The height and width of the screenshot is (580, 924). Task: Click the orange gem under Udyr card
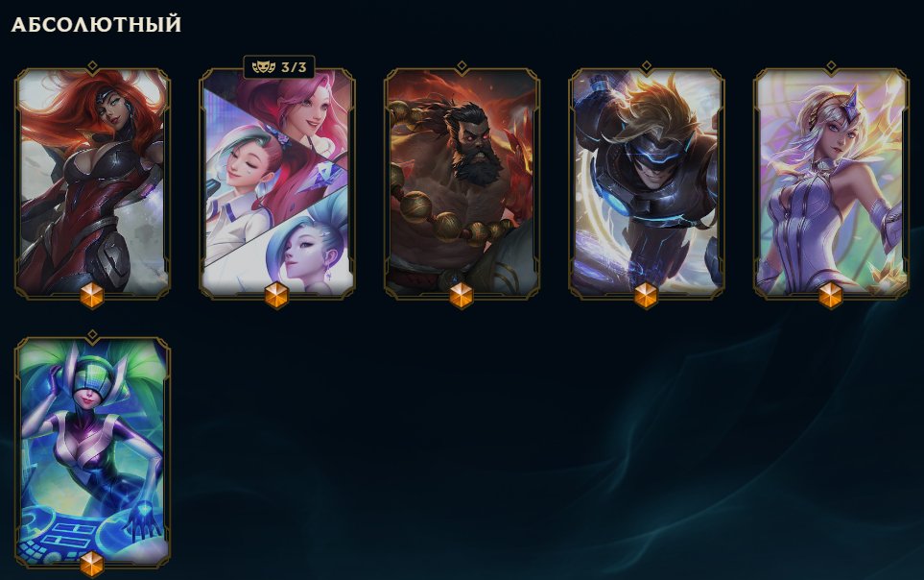point(462,296)
